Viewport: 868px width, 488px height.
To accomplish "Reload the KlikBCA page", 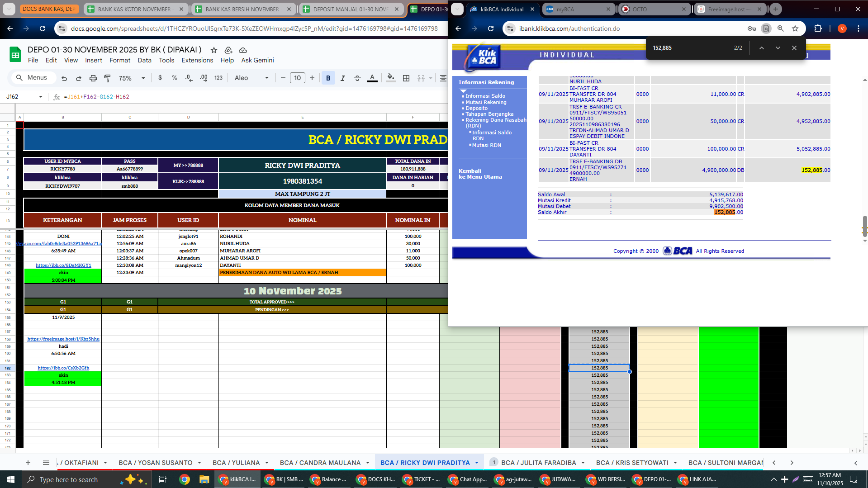I will tap(491, 28).
